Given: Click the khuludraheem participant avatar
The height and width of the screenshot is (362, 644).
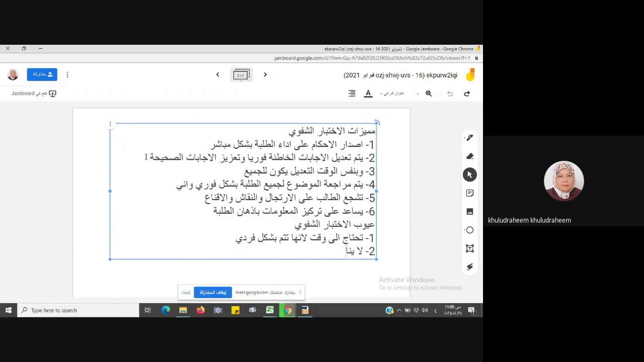Looking at the screenshot, I should click(x=564, y=181).
